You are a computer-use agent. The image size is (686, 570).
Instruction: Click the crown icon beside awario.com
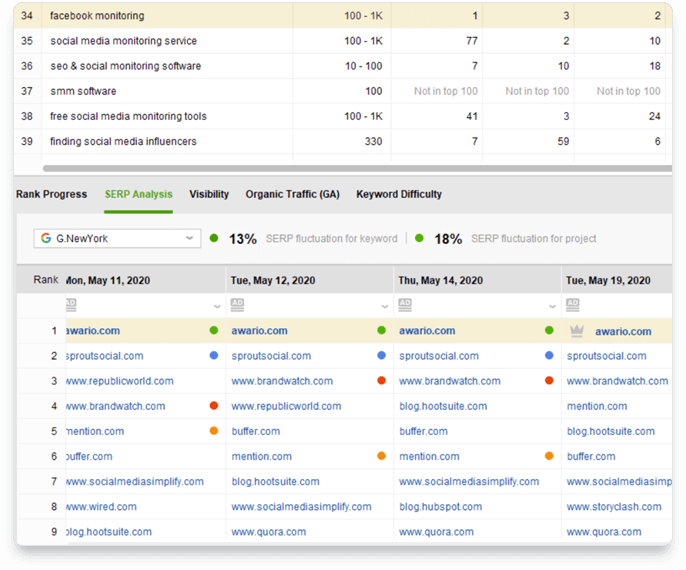pos(577,331)
